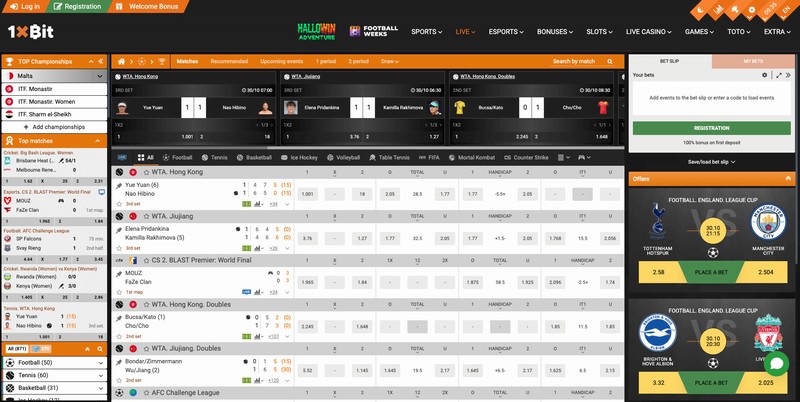Collapse the bet slip panel with double arrows
This screenshot has width=800, height=402.
pyautogui.click(x=788, y=75)
